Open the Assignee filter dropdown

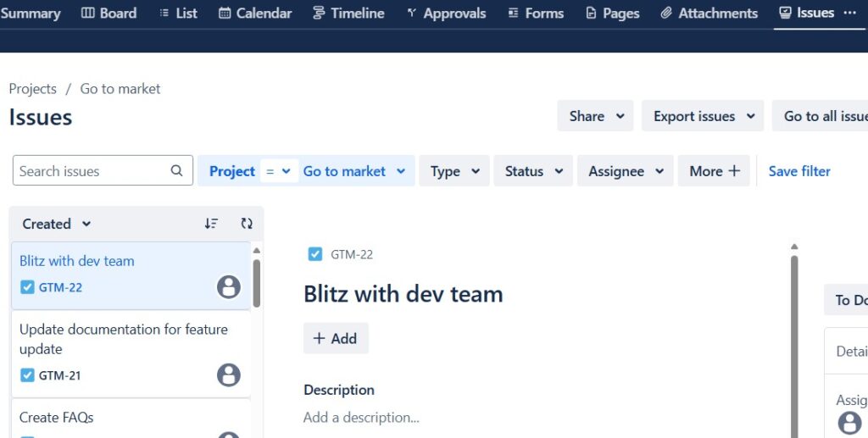[626, 171]
